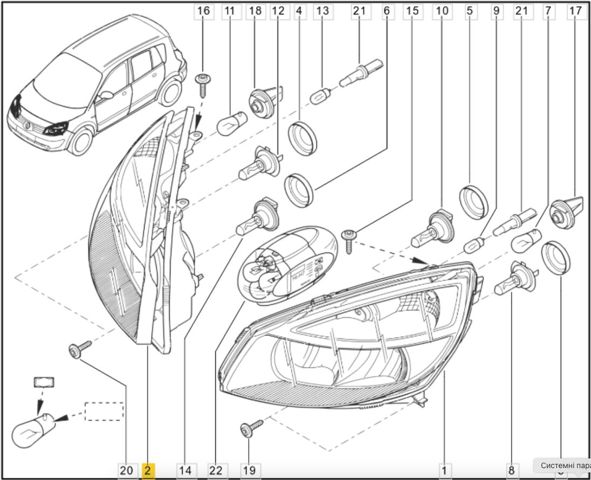Click part label 12
591x480 pixels.
[x=278, y=11]
